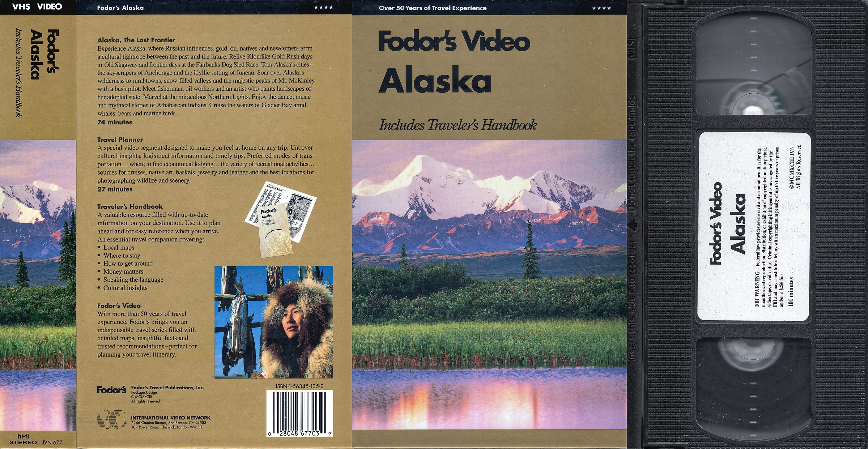Viewport: 868px width, 449px height.
Task: Click the "INTERNATIONAL VIDEO NETWORK" name
Action: click(x=171, y=418)
